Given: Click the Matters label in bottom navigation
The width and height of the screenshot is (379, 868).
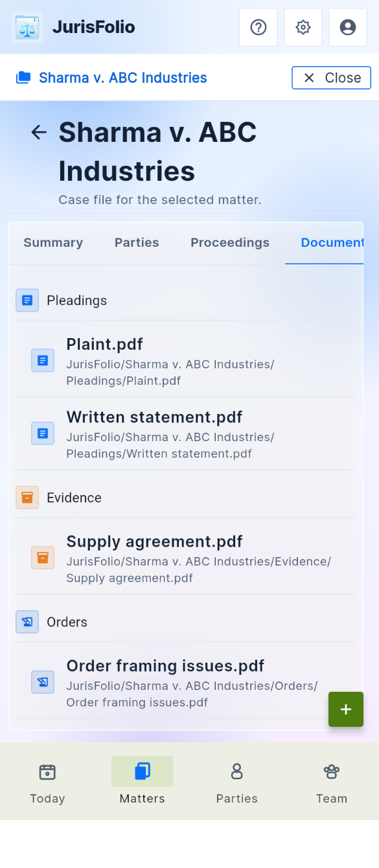Looking at the screenshot, I should pyautogui.click(x=142, y=799).
